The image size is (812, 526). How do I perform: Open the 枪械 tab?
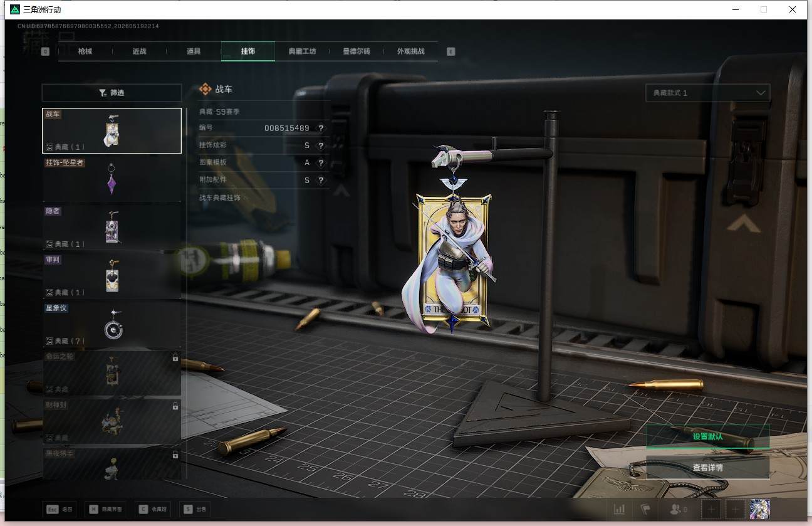(x=85, y=51)
